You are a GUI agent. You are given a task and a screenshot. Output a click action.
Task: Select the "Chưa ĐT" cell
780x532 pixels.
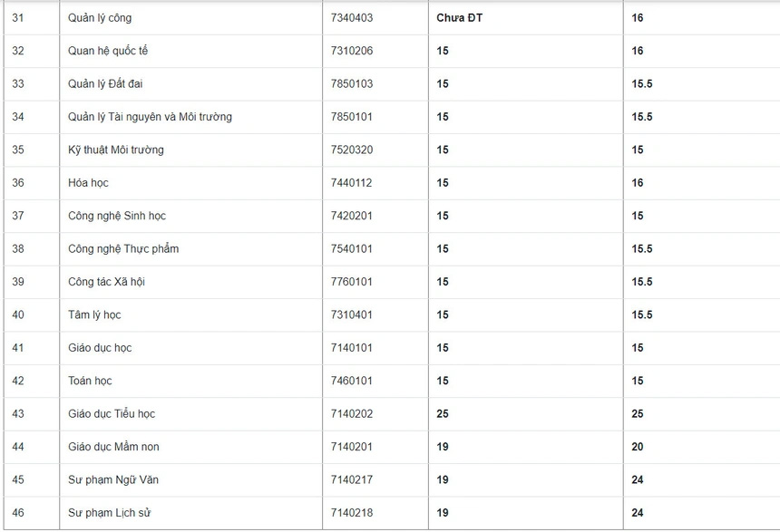[460, 18]
